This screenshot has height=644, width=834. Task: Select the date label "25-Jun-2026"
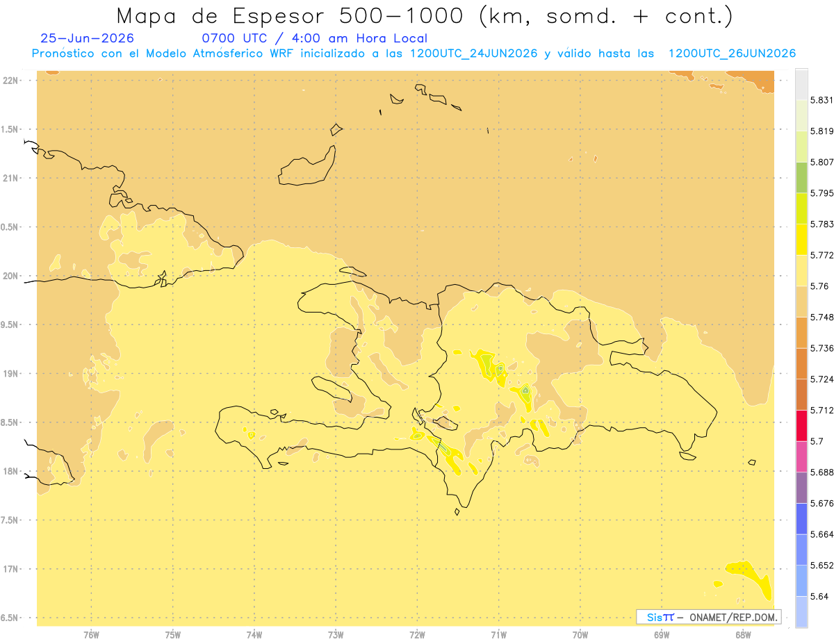88,39
